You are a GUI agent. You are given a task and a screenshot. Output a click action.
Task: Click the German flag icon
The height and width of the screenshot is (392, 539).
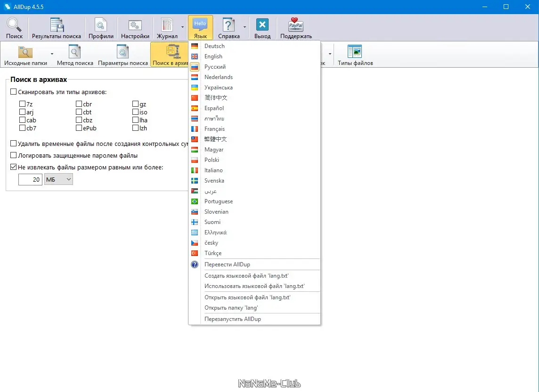[x=195, y=46]
